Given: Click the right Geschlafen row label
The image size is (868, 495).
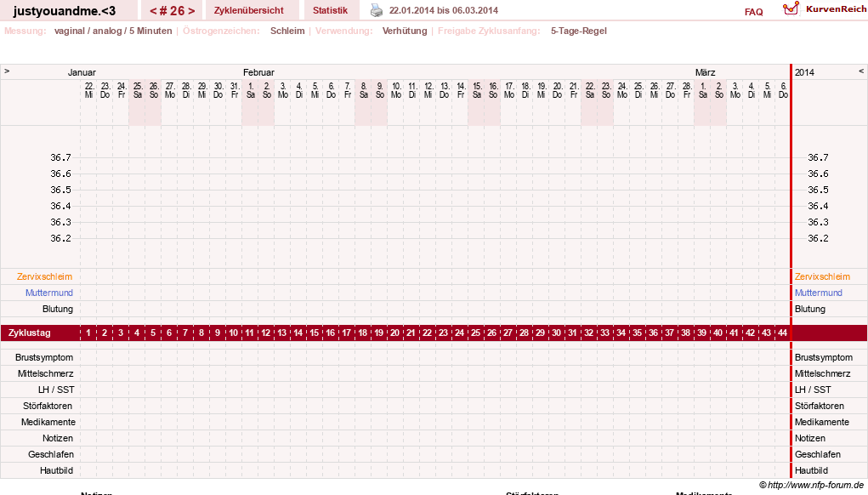Looking at the screenshot, I should (818, 454).
